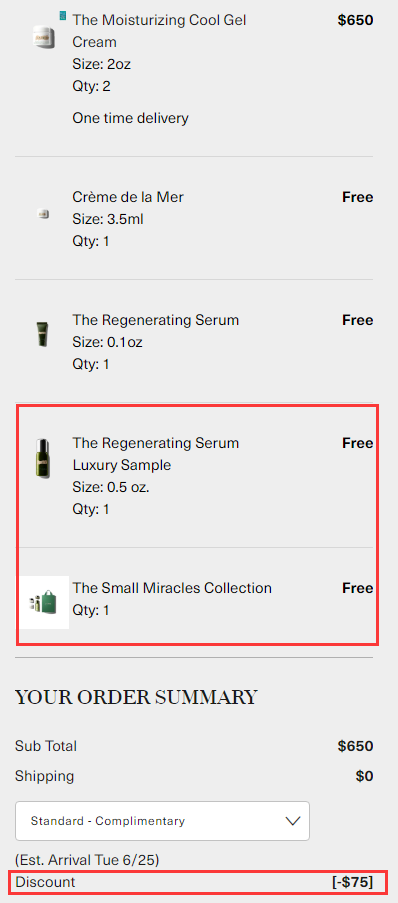Click the shipping dropdown chevron arrow

pos(293,821)
